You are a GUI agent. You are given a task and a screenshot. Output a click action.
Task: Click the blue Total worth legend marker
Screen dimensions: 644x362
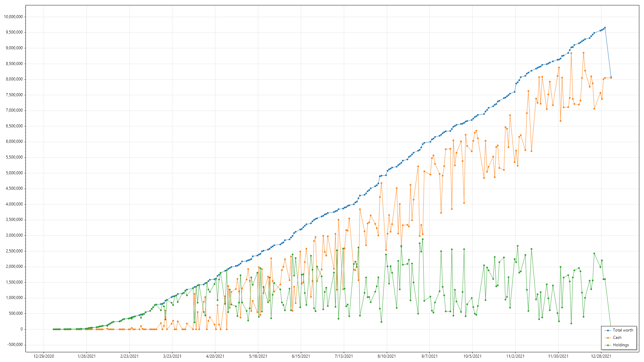(x=608, y=330)
